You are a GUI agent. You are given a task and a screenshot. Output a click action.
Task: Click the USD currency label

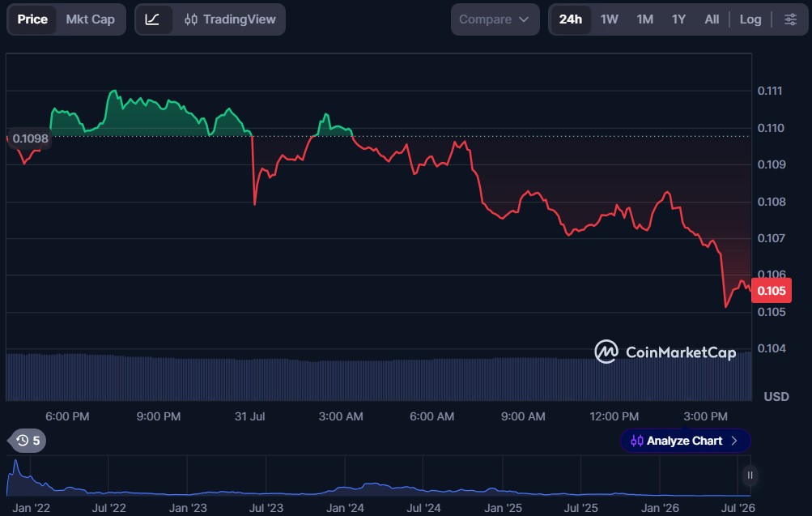coord(776,397)
